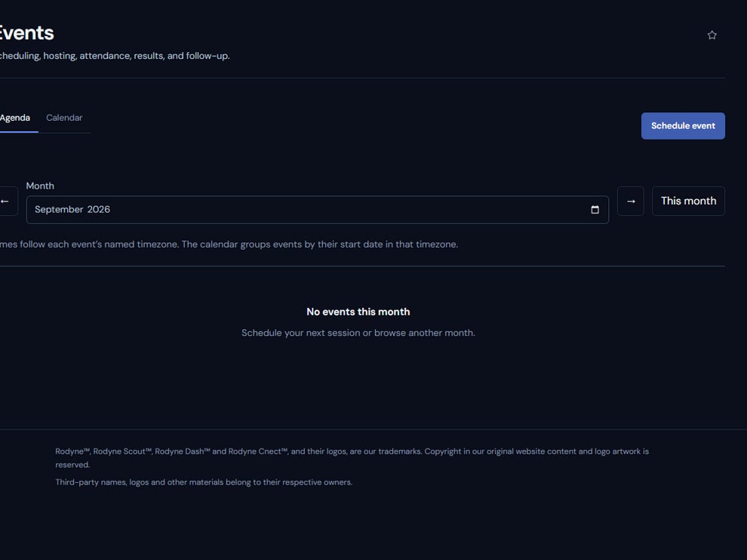The image size is (747, 560).
Task: Click the Month field label
Action: tap(40, 186)
